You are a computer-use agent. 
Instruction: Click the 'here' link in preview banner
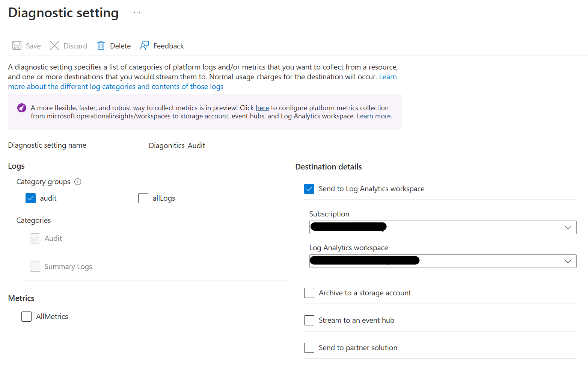coord(262,108)
